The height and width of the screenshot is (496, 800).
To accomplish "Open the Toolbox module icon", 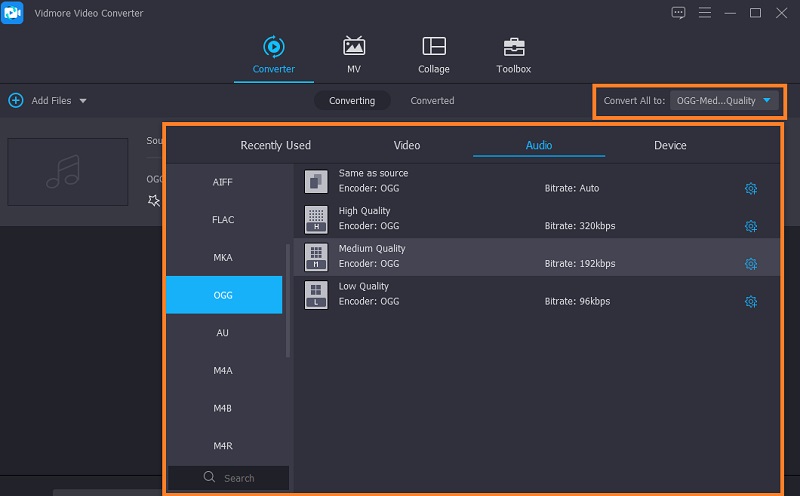I will (514, 47).
